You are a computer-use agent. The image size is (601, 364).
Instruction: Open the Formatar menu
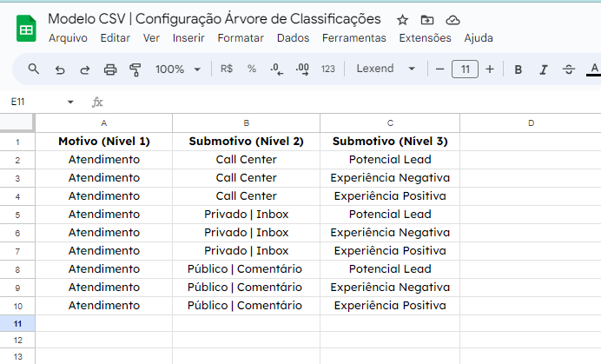(241, 38)
